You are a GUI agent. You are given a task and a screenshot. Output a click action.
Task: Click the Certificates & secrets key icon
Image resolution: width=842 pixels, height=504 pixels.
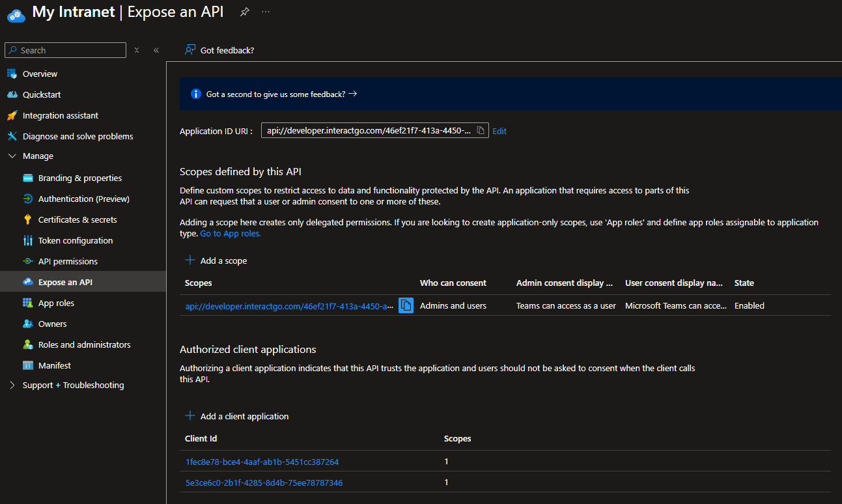(x=27, y=219)
